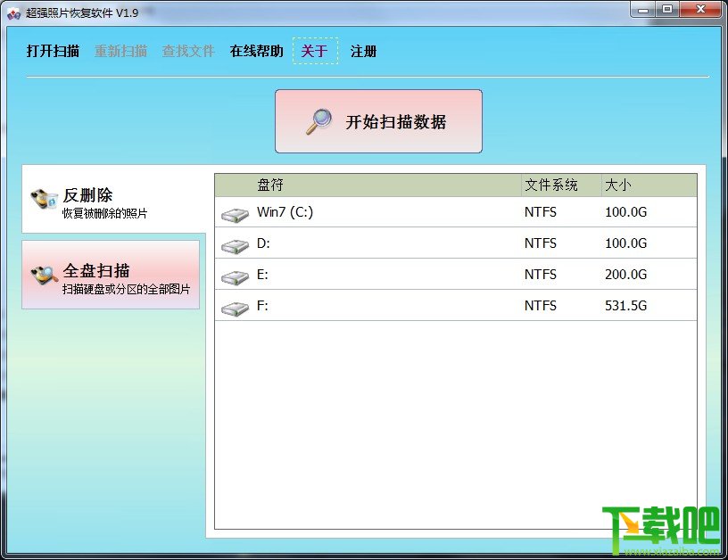728x560 pixels.
Task: Click the Win7 (C:) drive icon
Action: click(x=235, y=215)
